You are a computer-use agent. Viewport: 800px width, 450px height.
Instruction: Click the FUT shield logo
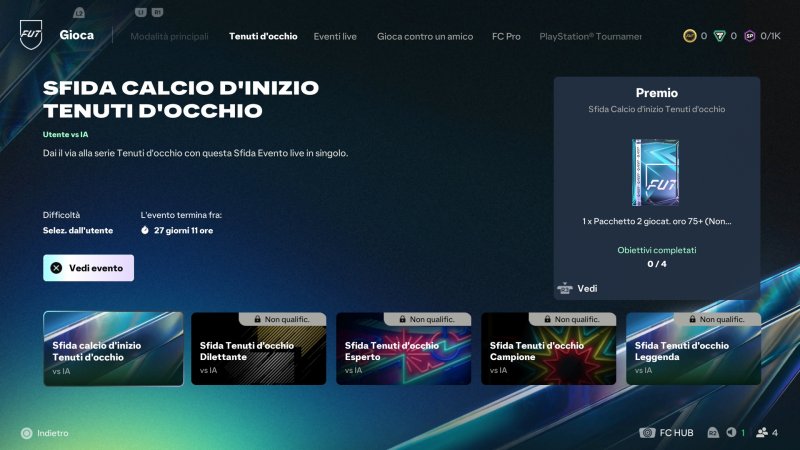[x=31, y=35]
